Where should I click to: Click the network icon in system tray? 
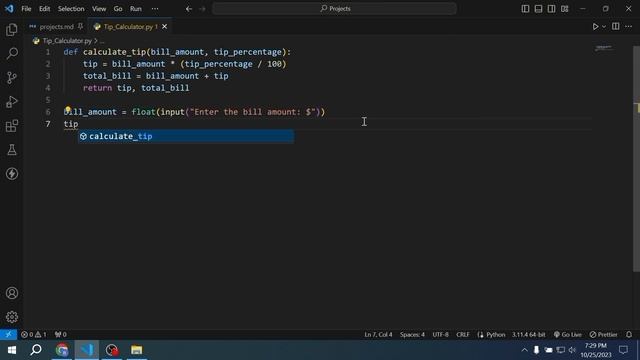tap(560, 350)
